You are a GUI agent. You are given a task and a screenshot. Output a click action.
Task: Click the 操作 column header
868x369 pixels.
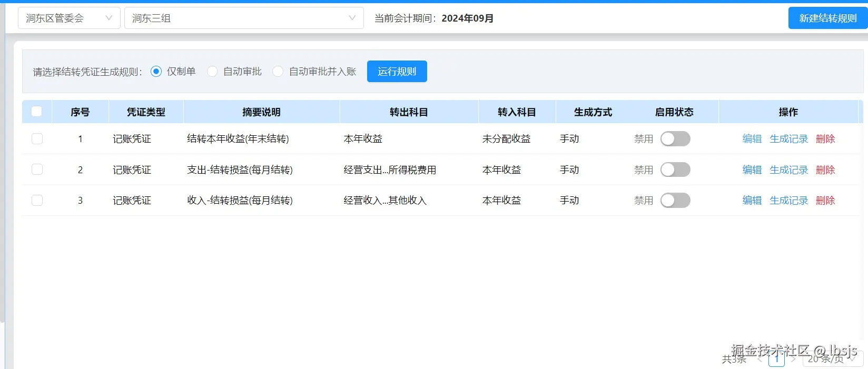[788, 112]
